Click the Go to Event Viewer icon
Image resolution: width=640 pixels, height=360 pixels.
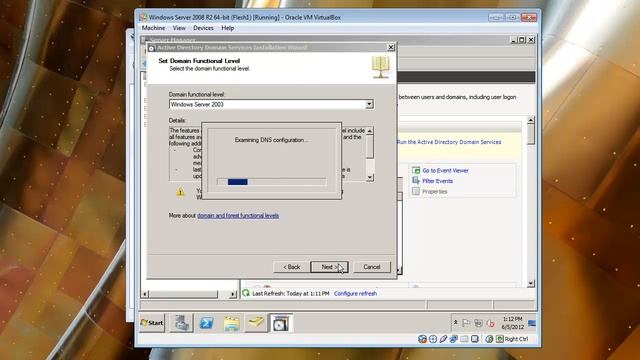(x=416, y=170)
